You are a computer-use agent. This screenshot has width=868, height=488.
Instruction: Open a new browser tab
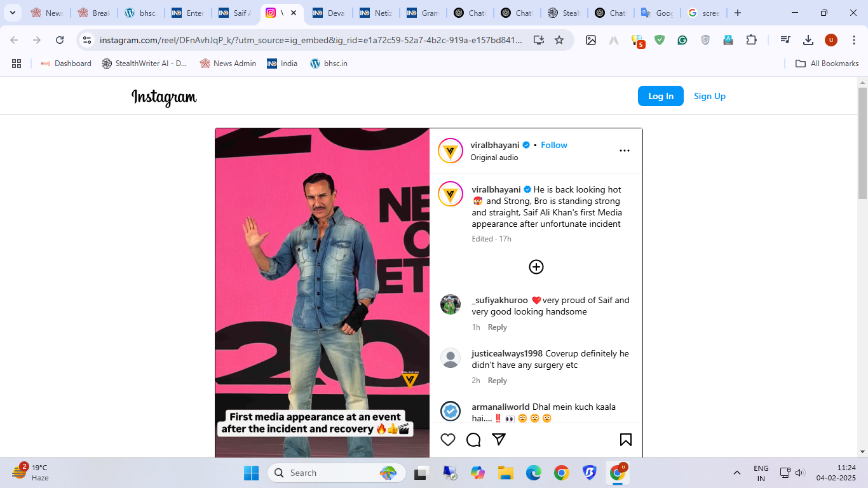point(737,13)
